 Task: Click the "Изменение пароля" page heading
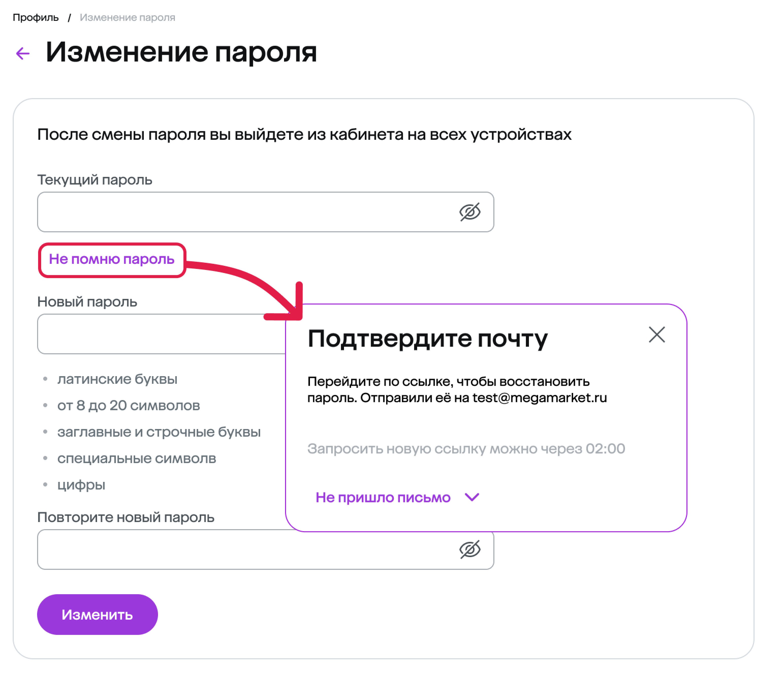[181, 52]
